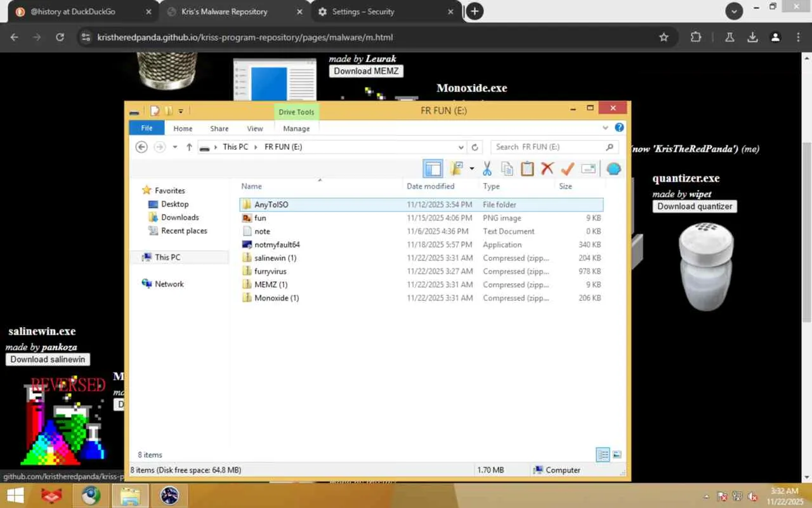Screen dimensions: 812x508
Task: Expand the Explorer ribbon with the chevron
Action: [x=605, y=128]
